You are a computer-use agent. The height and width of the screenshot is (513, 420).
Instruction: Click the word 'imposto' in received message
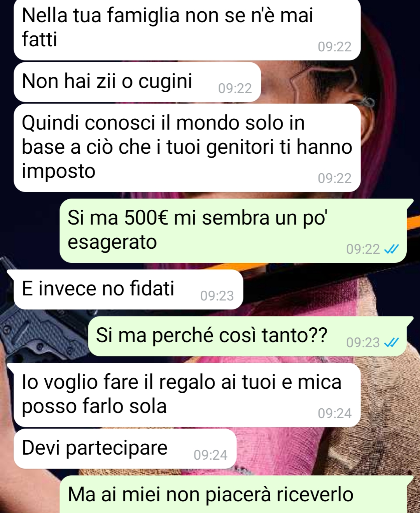pos(59,171)
